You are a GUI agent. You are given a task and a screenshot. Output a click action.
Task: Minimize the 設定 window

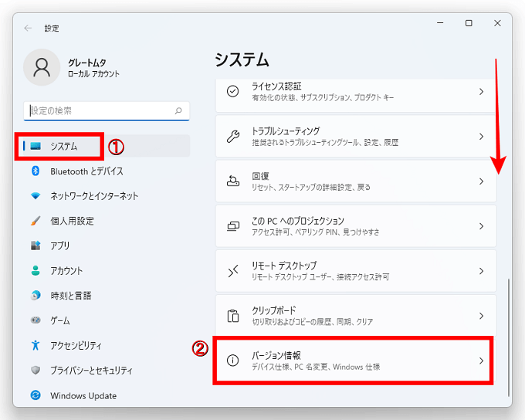point(440,23)
